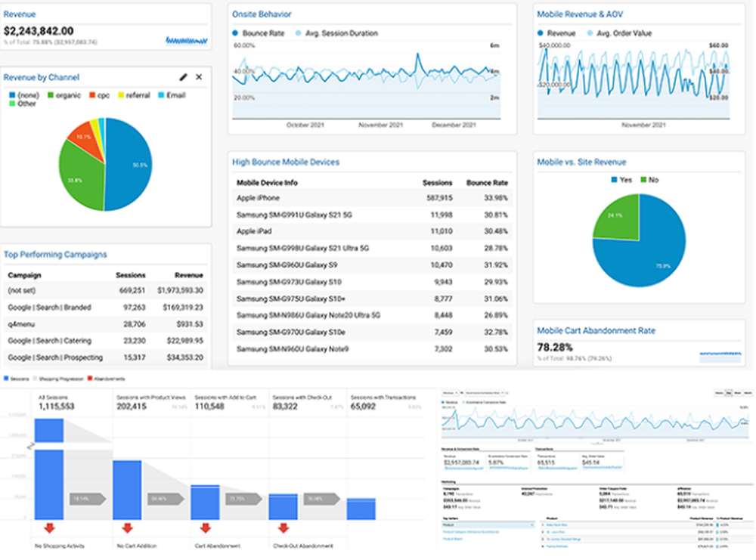756x560 pixels.
Task: Open the Product Brand link under Top Sellers
Action: coord(452,539)
